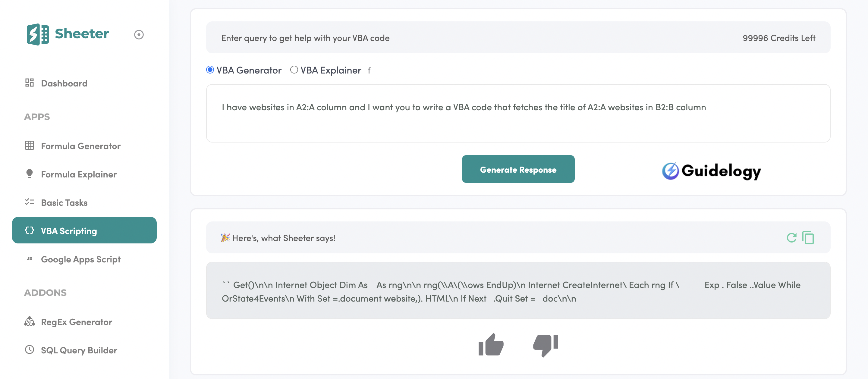Viewport: 868px width, 379px height.
Task: Click the Dashboard grid icon
Action: pyautogui.click(x=29, y=83)
